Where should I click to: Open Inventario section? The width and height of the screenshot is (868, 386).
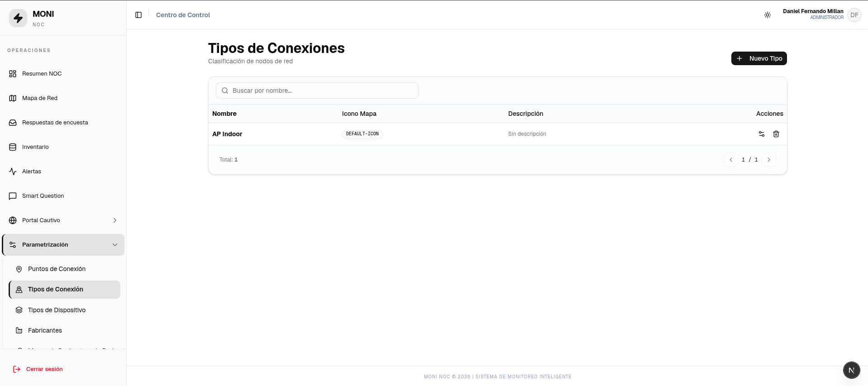tap(63, 147)
